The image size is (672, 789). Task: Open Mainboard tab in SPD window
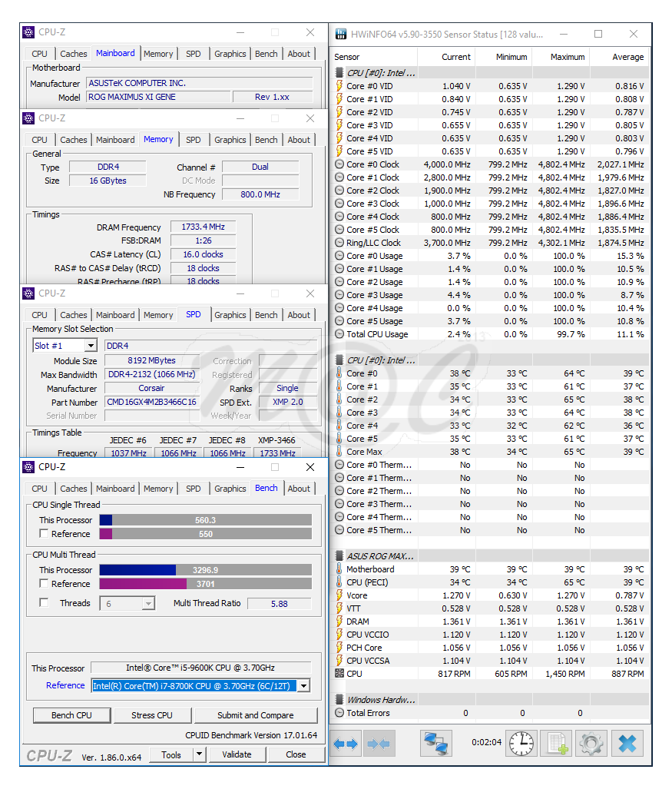tap(115, 314)
